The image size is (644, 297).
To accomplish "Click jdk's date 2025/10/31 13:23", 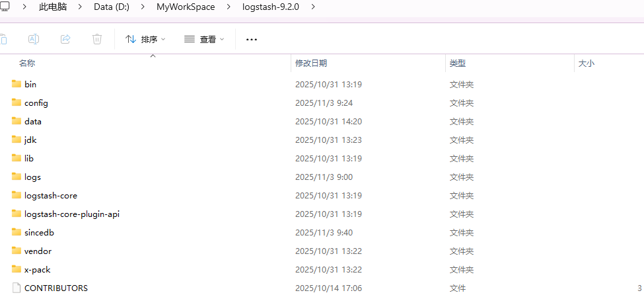I will pos(328,140).
